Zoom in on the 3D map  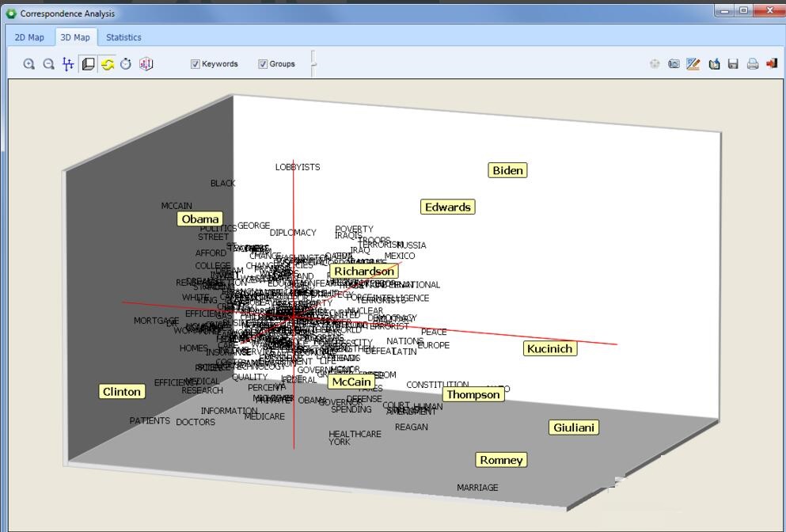(29, 63)
